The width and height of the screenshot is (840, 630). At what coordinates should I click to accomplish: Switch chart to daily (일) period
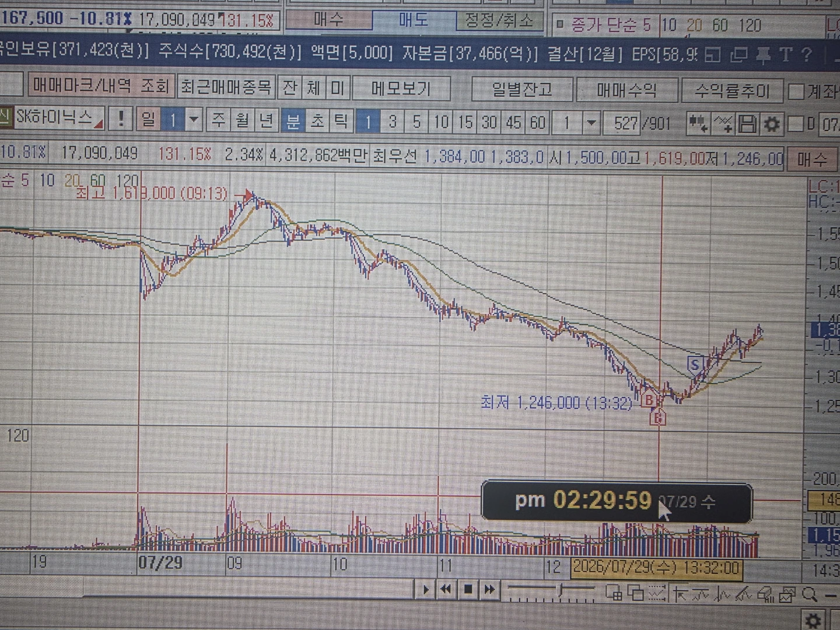(x=149, y=120)
